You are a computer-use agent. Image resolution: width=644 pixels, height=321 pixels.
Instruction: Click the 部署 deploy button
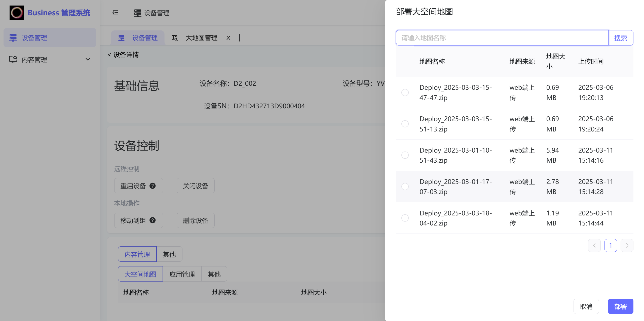point(620,306)
